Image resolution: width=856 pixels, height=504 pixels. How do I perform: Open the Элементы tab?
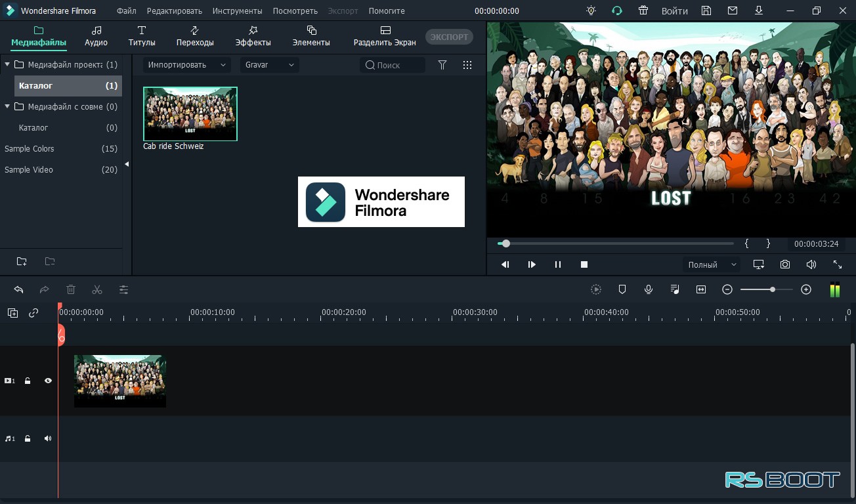click(x=311, y=37)
